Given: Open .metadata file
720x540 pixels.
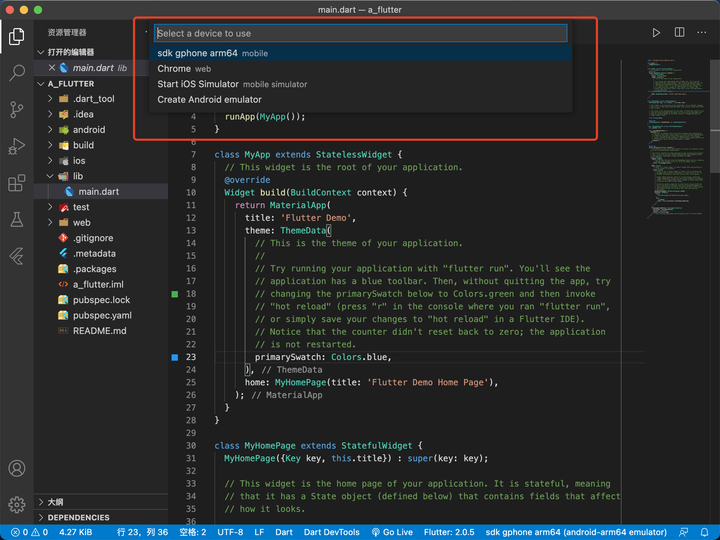Looking at the screenshot, I should click(x=94, y=253).
